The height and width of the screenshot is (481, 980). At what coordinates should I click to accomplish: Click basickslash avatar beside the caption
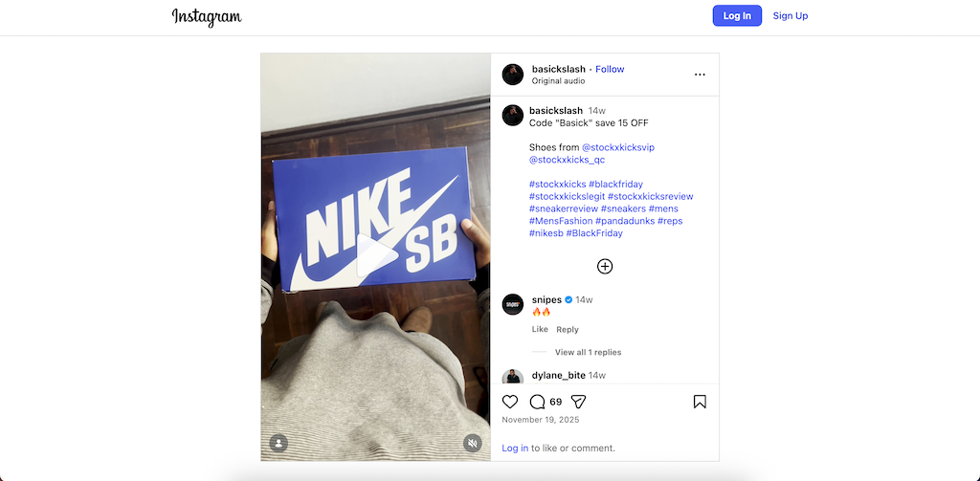coord(513,115)
